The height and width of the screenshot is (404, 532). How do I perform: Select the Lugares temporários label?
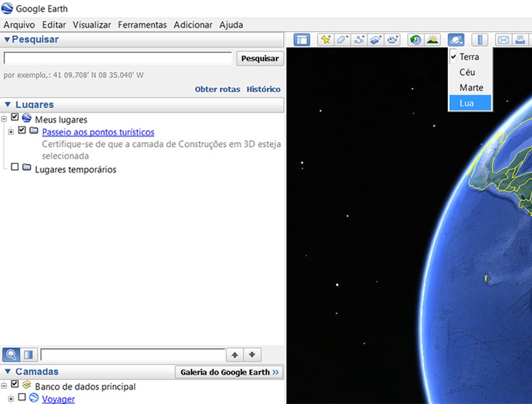[76, 170]
